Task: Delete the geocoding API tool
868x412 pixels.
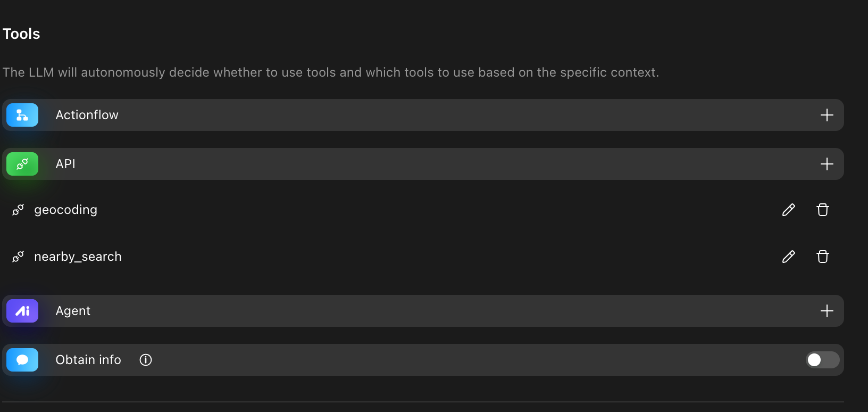Action: pos(822,210)
